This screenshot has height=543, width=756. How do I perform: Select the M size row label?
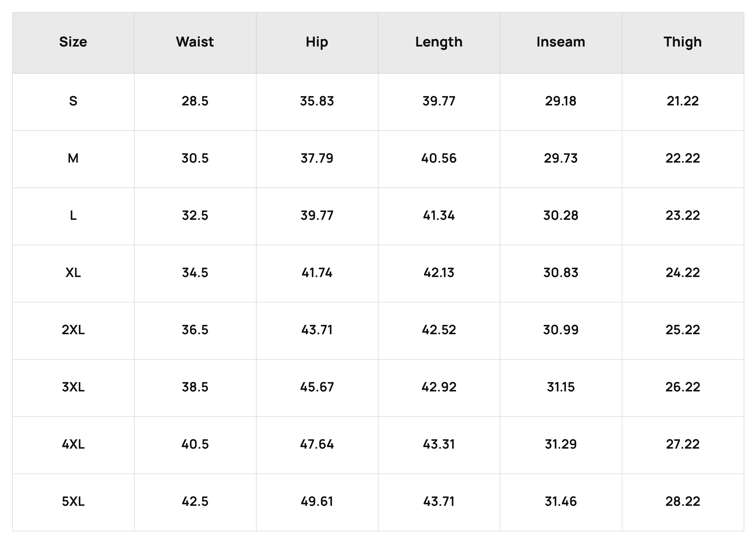point(73,158)
